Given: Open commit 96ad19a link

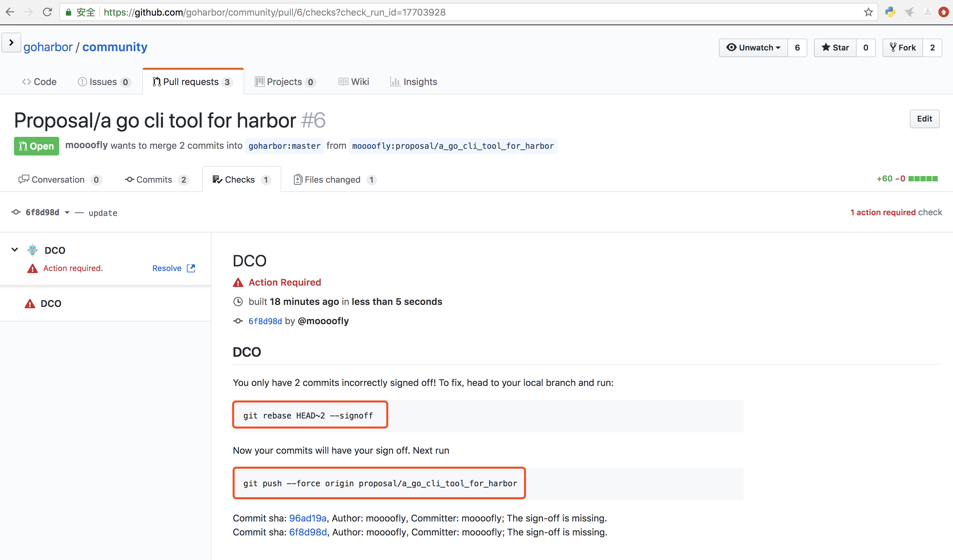Looking at the screenshot, I should click(308, 518).
